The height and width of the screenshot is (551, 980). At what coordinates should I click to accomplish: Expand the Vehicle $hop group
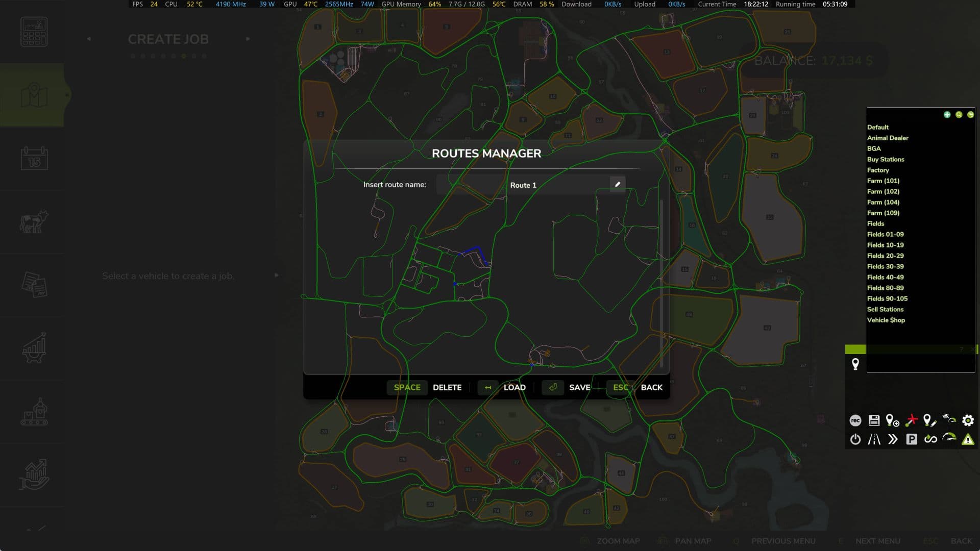pyautogui.click(x=886, y=320)
